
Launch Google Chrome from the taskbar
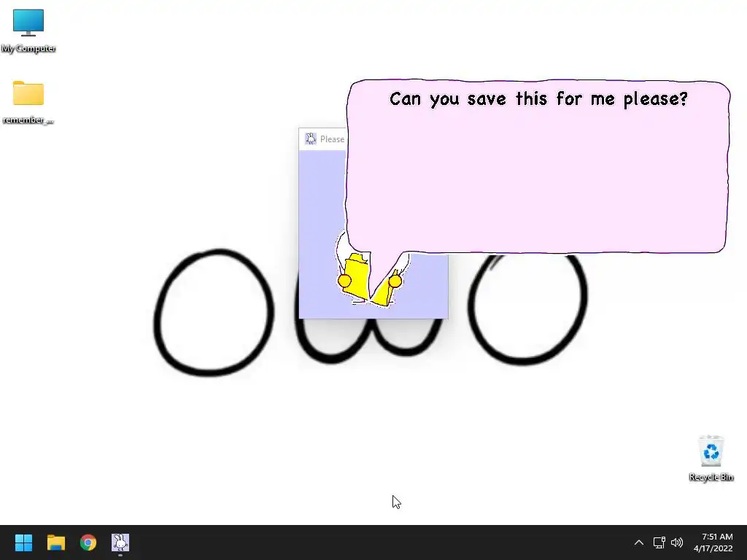point(88,542)
